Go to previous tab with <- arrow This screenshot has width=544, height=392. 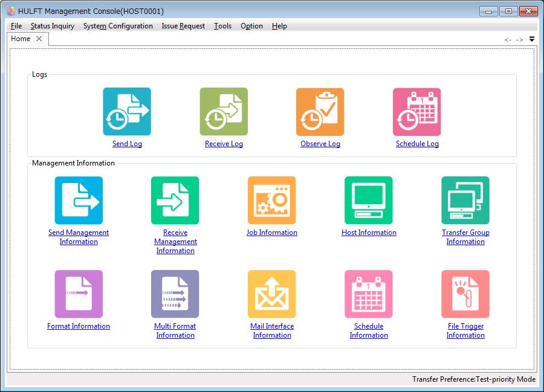(508, 40)
